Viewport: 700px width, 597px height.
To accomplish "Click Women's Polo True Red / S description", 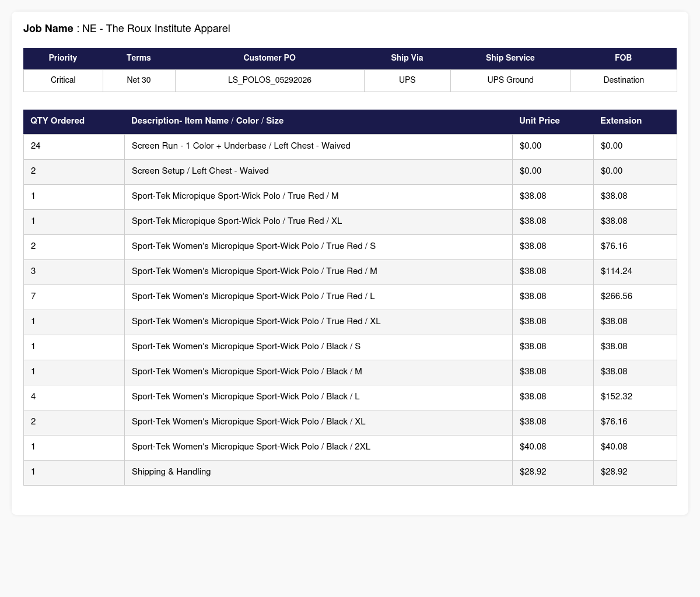I will (x=254, y=246).
